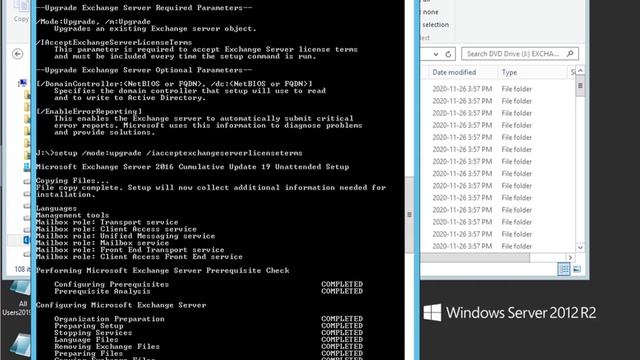Click 'Removing Exchange Files' line in console
Screen dimensions: 640x360
tap(107, 347)
